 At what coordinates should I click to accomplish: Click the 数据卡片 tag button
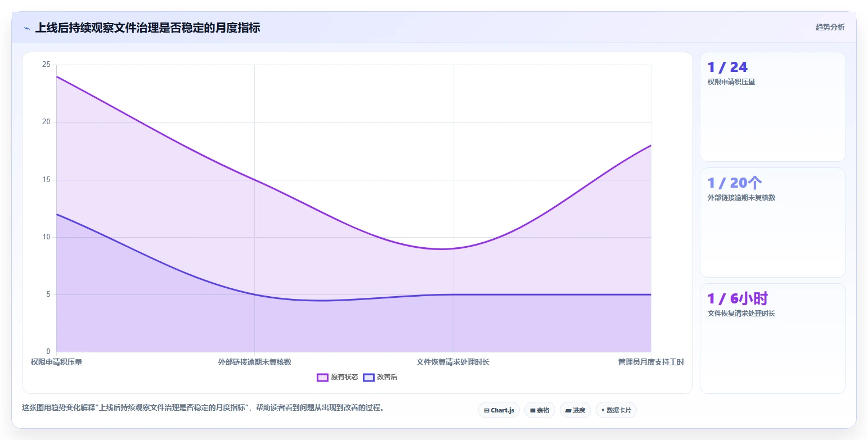[x=616, y=410]
